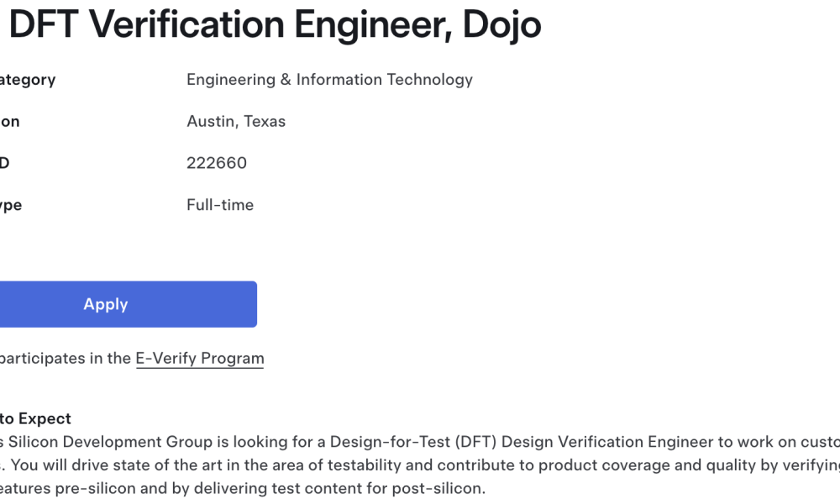Click the Full-time job type value

pyautogui.click(x=219, y=205)
